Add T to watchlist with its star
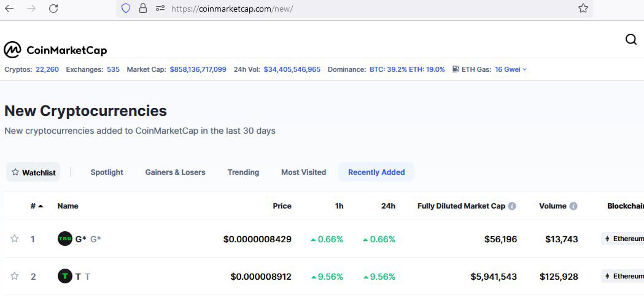Image resolution: width=644 pixels, height=303 pixels. pyautogui.click(x=14, y=276)
